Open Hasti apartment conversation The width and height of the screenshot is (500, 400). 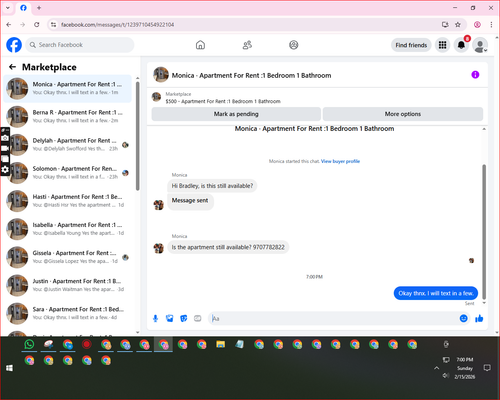67,201
